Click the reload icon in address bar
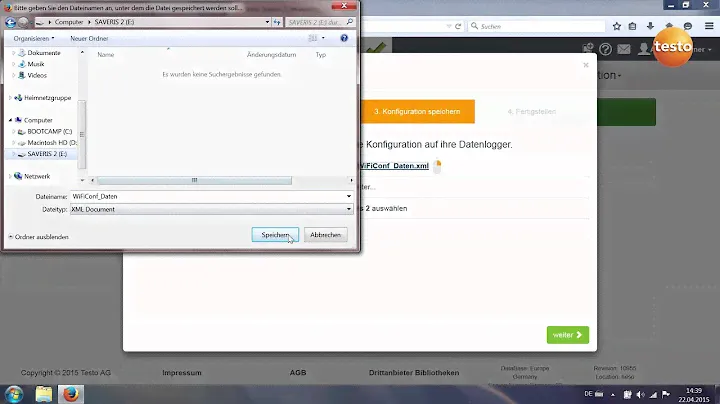This screenshot has width=720, height=404. click(x=457, y=26)
